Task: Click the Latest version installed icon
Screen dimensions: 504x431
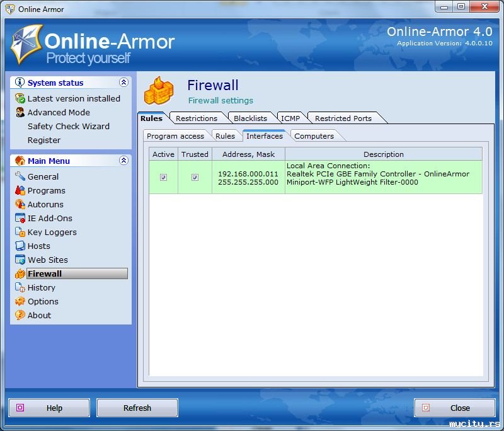Action: (x=20, y=98)
